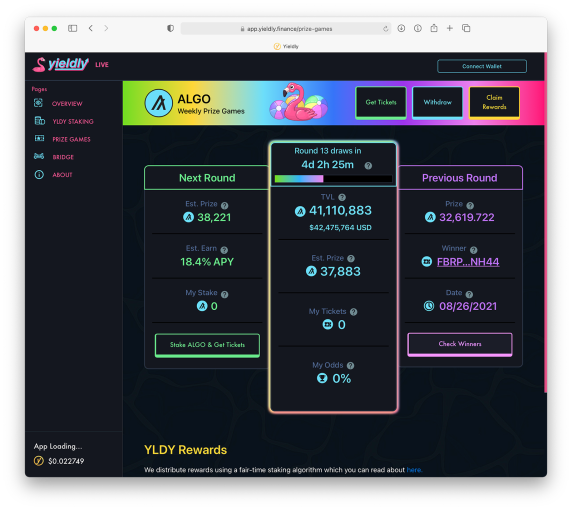Click Safari share icon
The height and width of the screenshot is (510, 572).
tap(434, 28)
